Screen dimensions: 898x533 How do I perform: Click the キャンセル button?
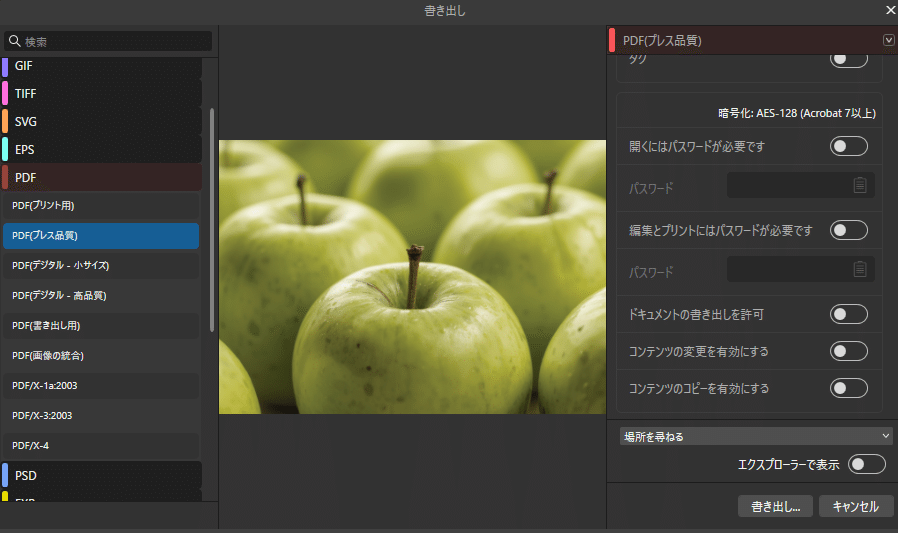click(x=856, y=506)
